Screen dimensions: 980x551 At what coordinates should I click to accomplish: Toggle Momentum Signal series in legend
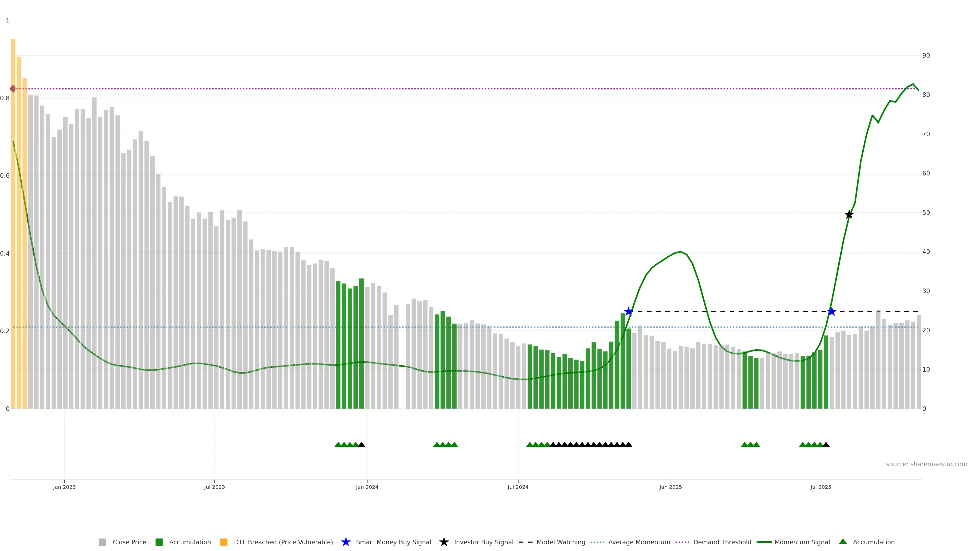click(x=802, y=542)
